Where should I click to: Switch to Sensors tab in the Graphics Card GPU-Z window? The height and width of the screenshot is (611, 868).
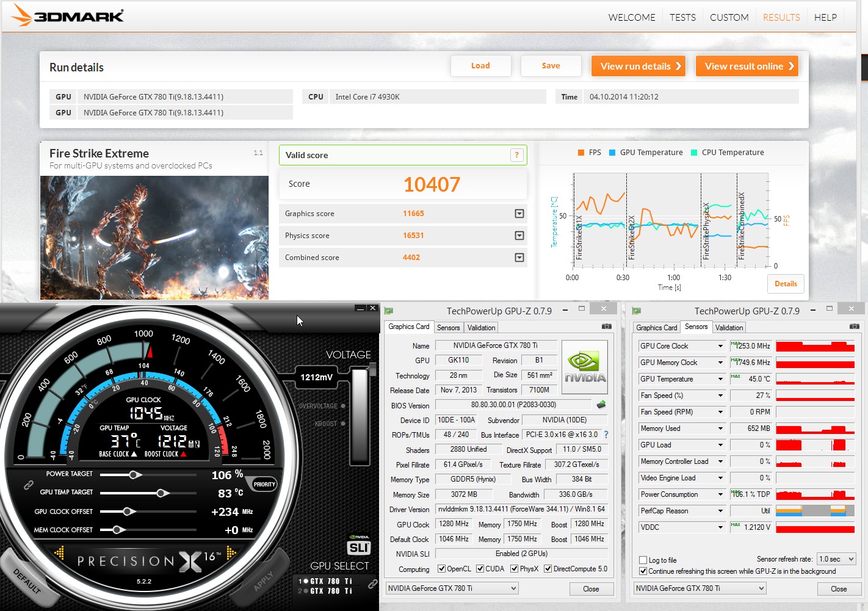449,328
